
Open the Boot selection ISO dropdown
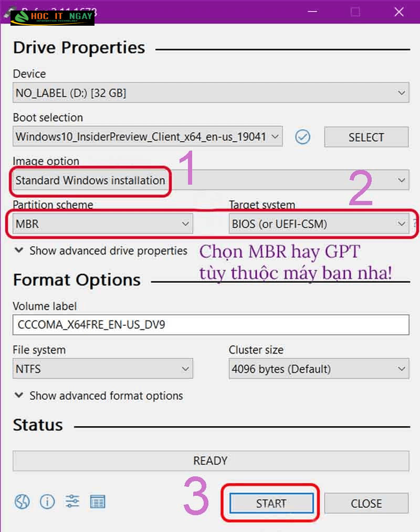(x=148, y=136)
